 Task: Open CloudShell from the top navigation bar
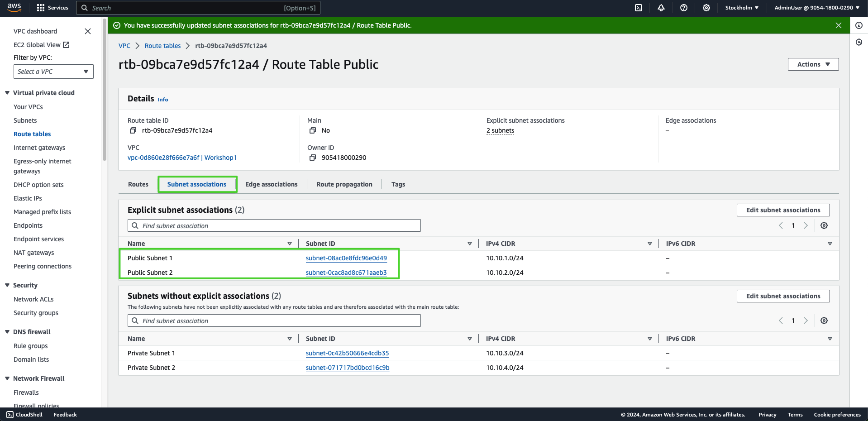click(x=638, y=8)
